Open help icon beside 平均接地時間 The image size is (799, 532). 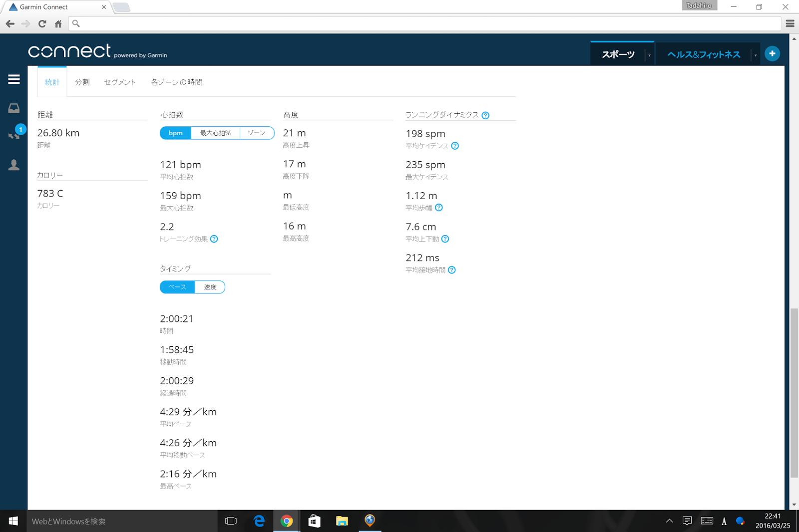451,270
